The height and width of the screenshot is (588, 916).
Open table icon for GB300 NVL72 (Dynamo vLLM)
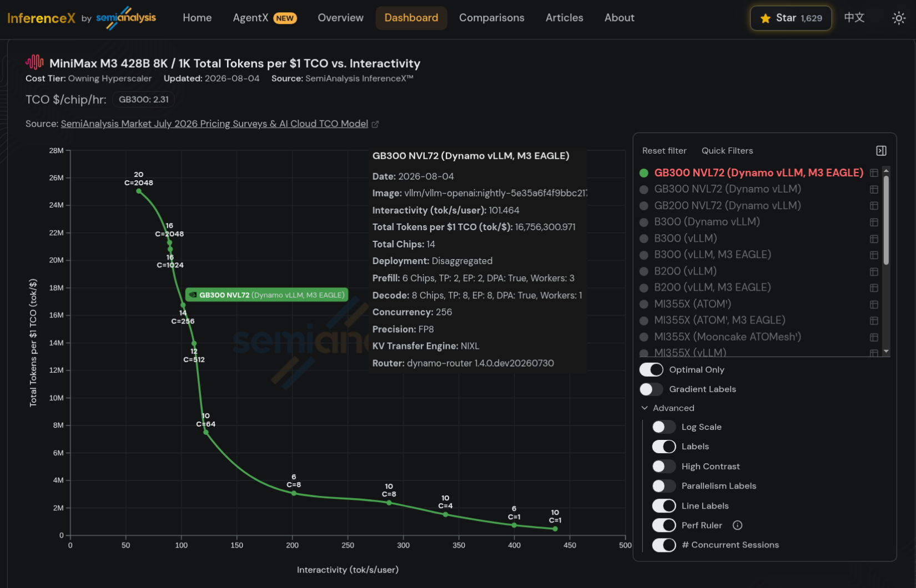874,189
